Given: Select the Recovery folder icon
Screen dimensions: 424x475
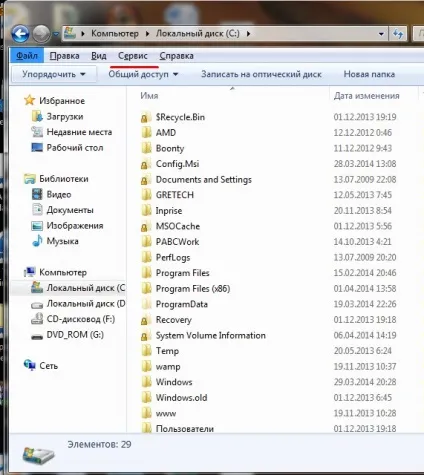Looking at the screenshot, I should [146, 320].
